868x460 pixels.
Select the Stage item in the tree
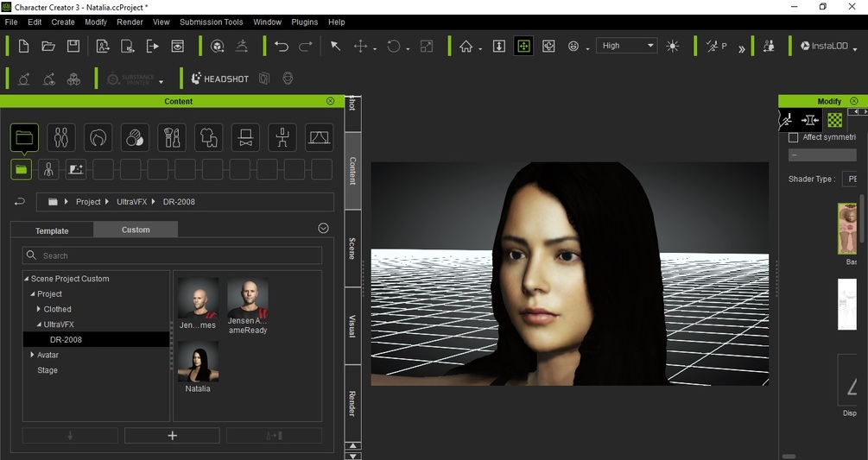[x=48, y=370]
